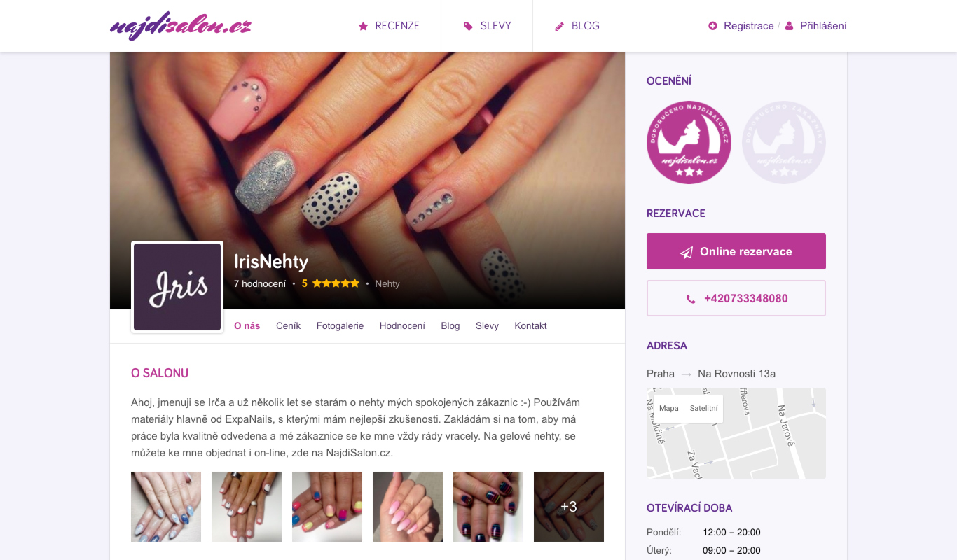Call phone number +420733348080
Image resolution: width=957 pixels, height=560 pixels.
pos(736,298)
